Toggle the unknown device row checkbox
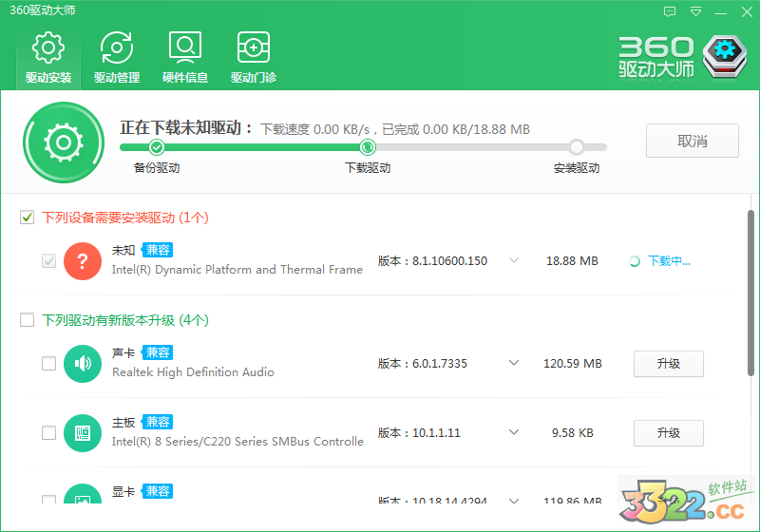Viewport: 760px width, 532px height. tap(49, 261)
